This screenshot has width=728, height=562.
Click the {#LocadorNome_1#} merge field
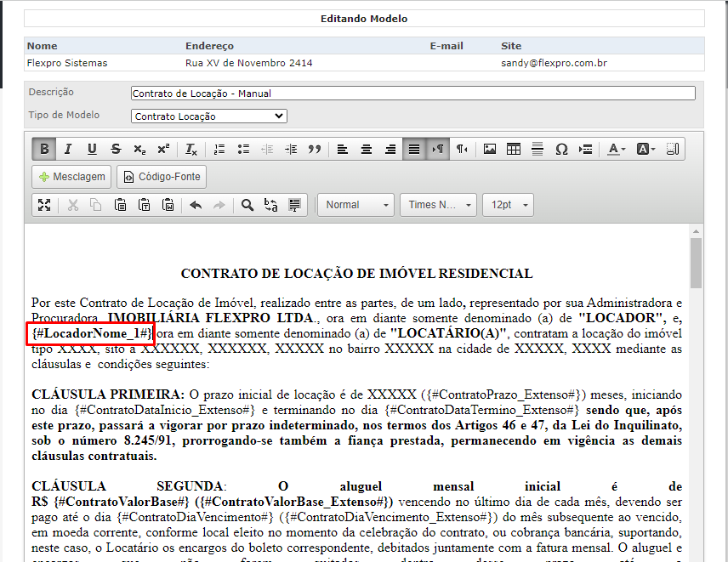pos(92,333)
